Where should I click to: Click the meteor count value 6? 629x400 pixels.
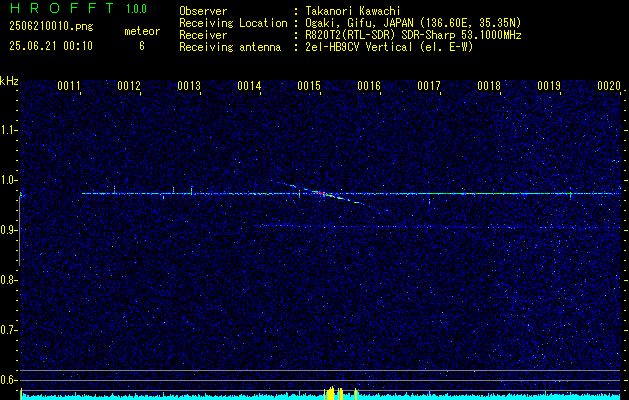pyautogui.click(x=142, y=46)
